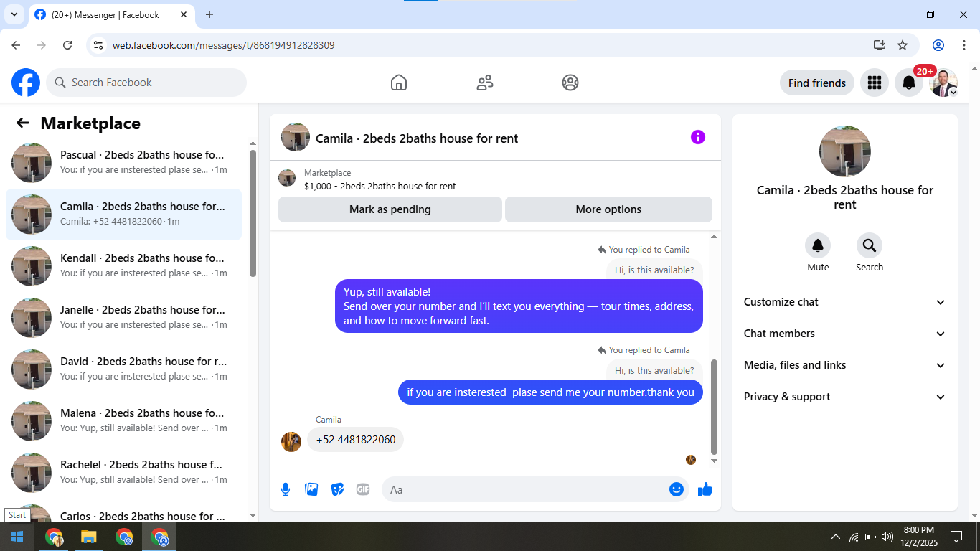980x551 pixels.
Task: Open Janelle's 2beds 2baths conversation
Action: click(x=123, y=317)
